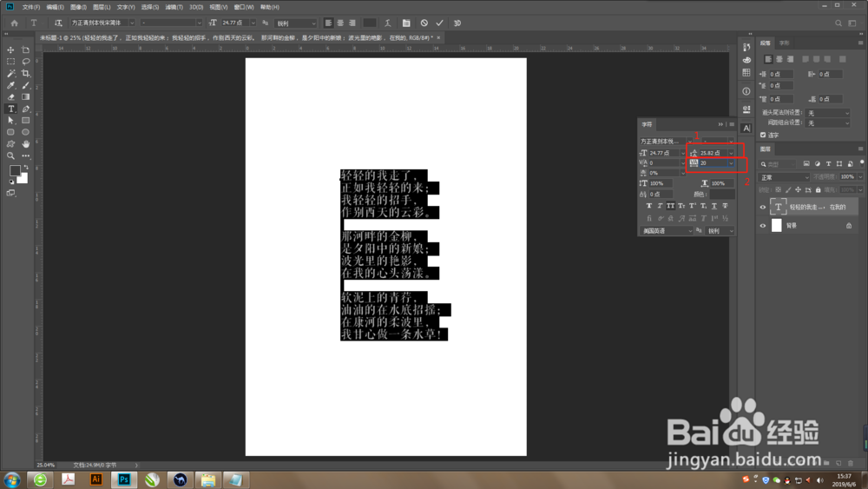Toggle all caps in Character panel
This screenshot has width=868, height=489.
670,206
